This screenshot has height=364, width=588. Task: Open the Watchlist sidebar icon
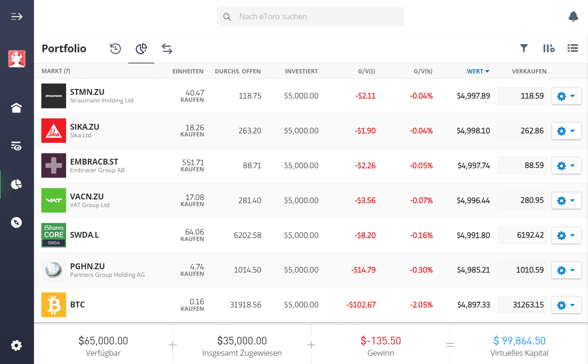coord(17,146)
